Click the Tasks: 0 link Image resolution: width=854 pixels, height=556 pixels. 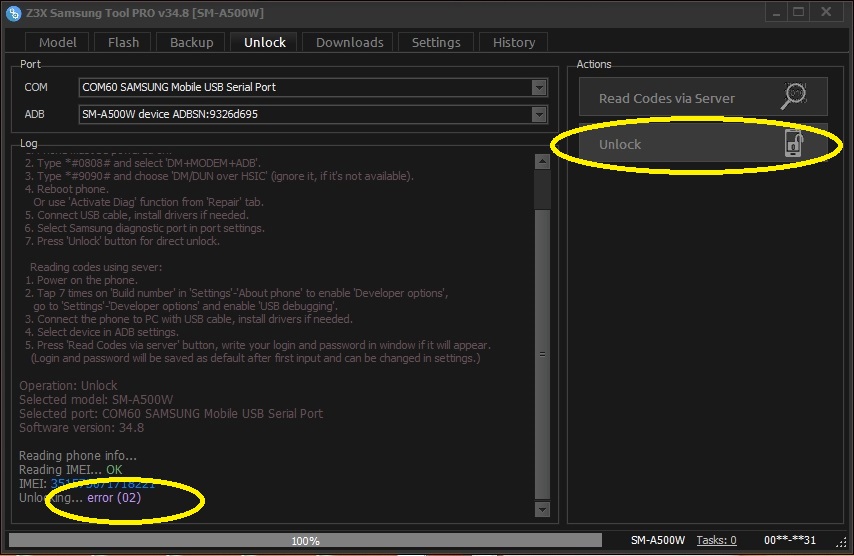pyautogui.click(x=716, y=540)
